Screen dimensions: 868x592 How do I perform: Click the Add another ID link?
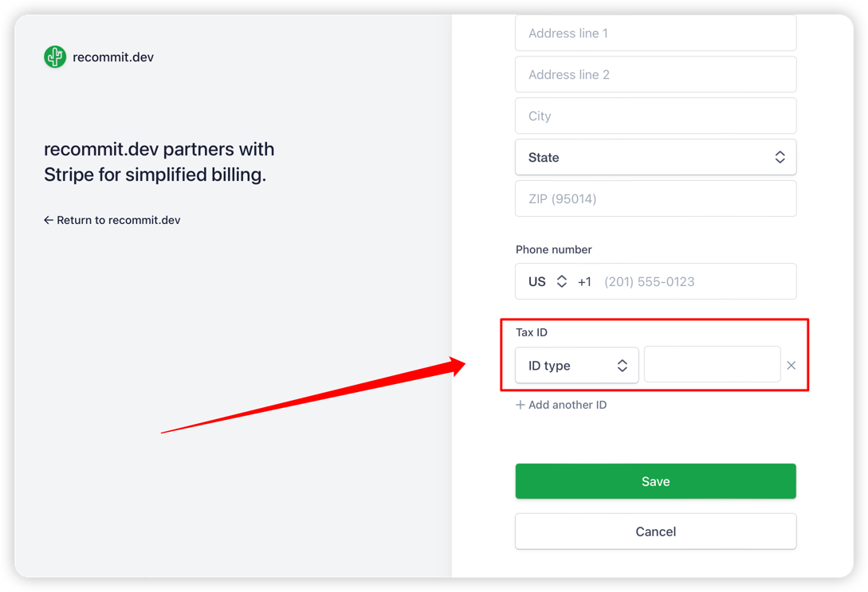tap(567, 405)
